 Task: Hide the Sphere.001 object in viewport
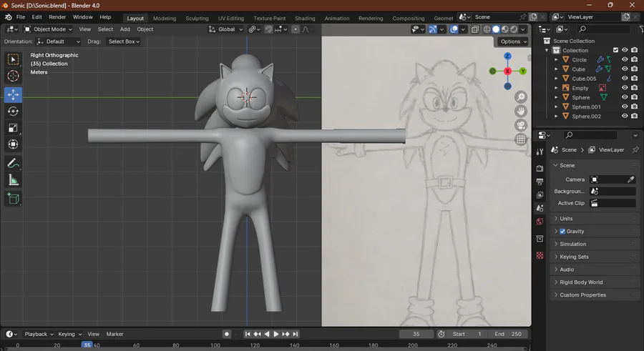(x=625, y=107)
